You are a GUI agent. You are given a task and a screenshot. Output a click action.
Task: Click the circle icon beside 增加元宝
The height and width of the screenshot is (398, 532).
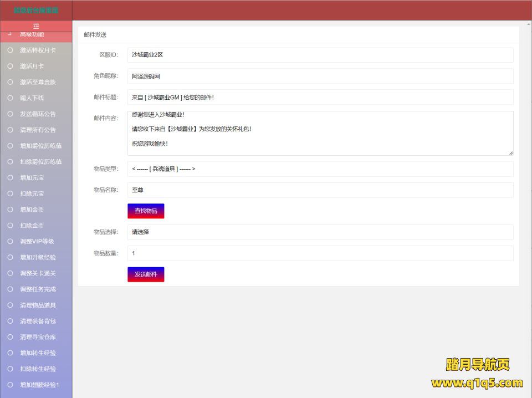pyautogui.click(x=10, y=178)
